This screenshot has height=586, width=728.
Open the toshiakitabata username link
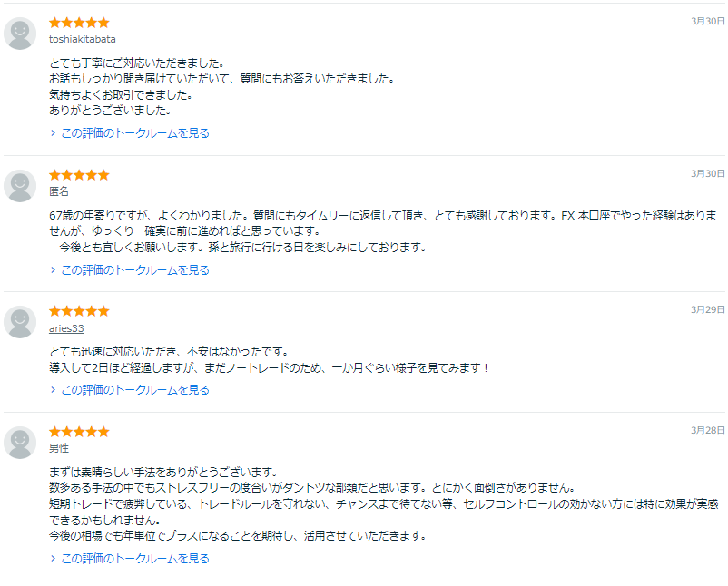coord(83,39)
